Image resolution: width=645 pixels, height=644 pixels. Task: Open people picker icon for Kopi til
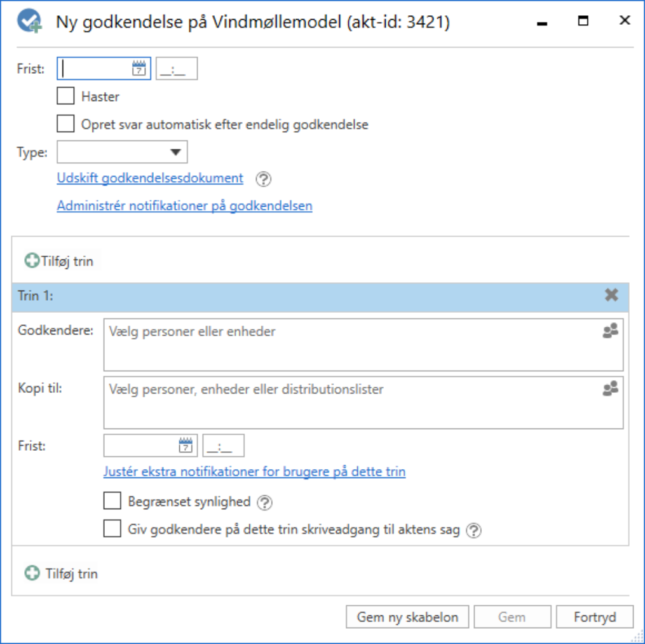(x=610, y=389)
